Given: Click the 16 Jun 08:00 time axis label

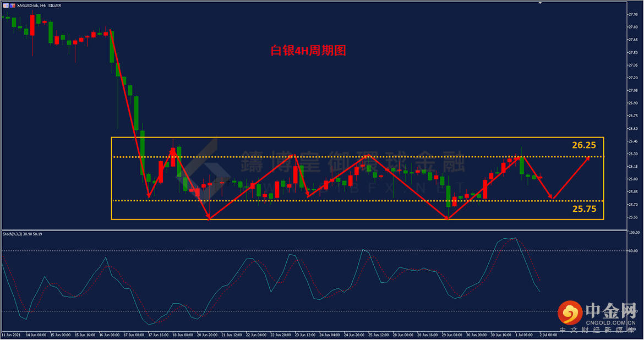Looking at the screenshot, I should 109,335.
